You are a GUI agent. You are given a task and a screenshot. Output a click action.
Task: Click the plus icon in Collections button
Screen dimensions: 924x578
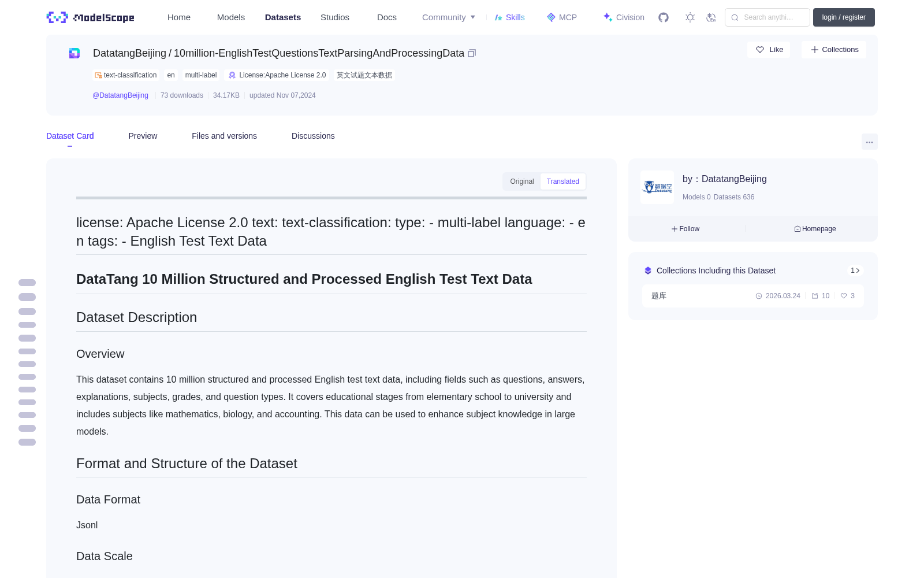coord(815,50)
